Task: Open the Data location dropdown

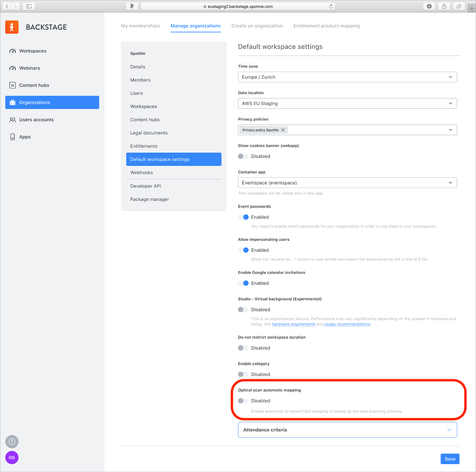Action: (x=347, y=103)
